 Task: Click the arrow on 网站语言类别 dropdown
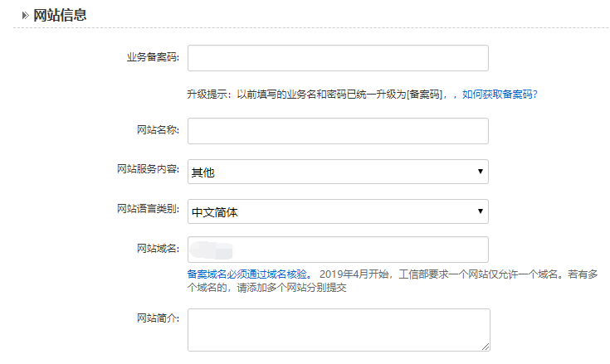pos(481,211)
